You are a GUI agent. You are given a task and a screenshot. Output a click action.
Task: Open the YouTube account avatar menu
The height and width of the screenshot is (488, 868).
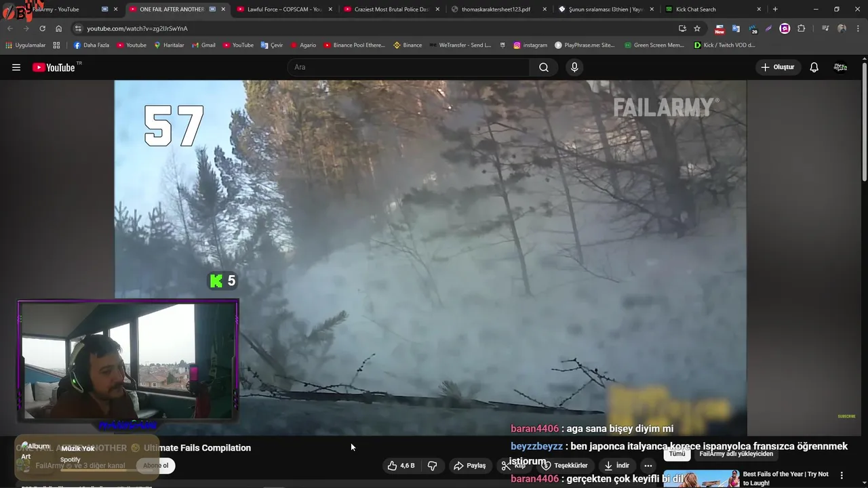pyautogui.click(x=840, y=67)
